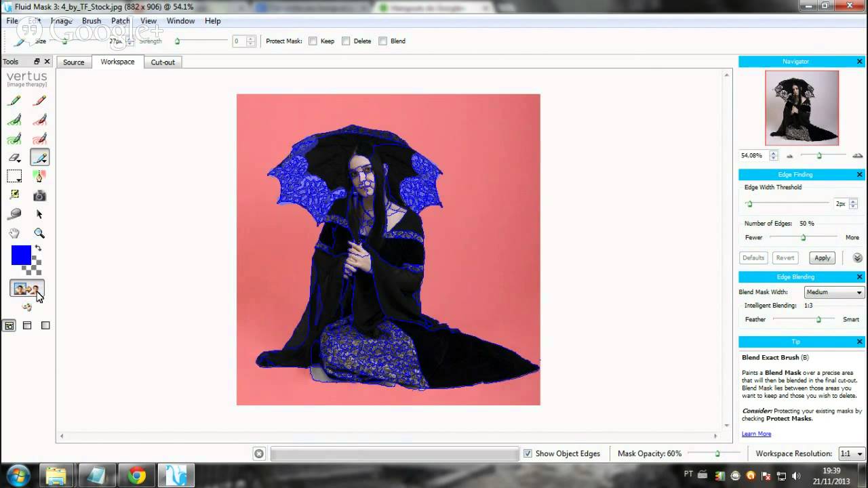The width and height of the screenshot is (868, 488).
Task: Select the grey smudge clean-up tool
Action: (14, 214)
